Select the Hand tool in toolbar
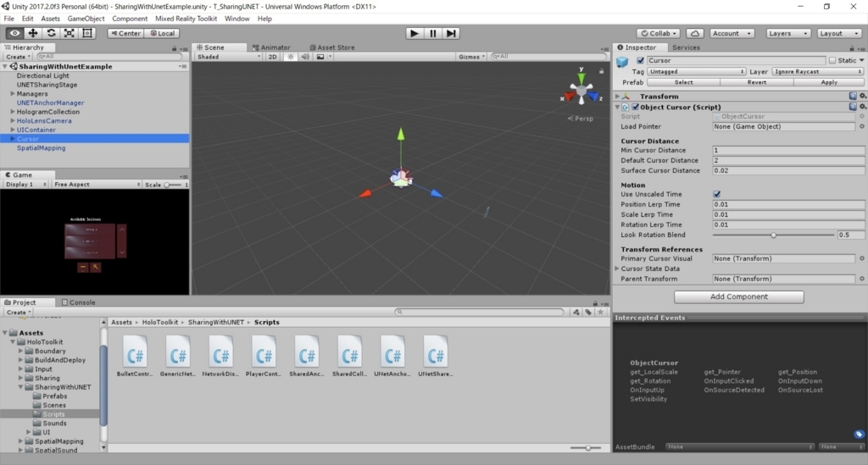 coord(14,33)
